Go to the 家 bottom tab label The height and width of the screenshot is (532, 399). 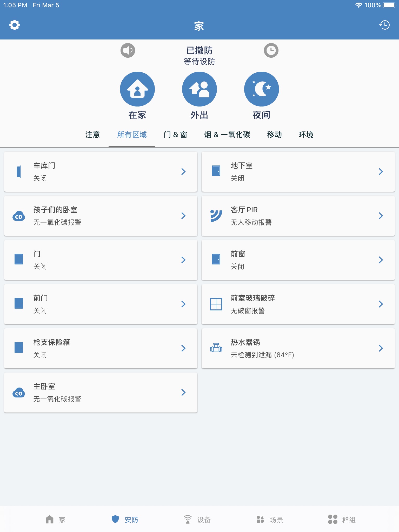[62, 520]
